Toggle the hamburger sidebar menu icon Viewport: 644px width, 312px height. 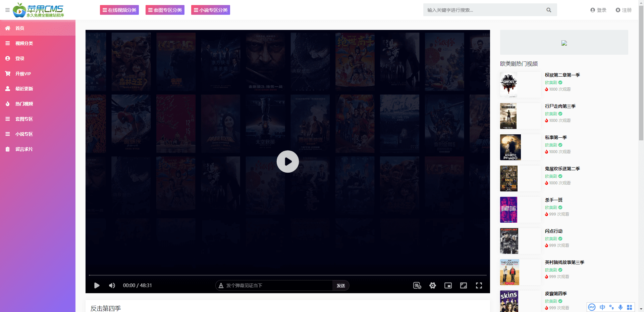[7, 10]
